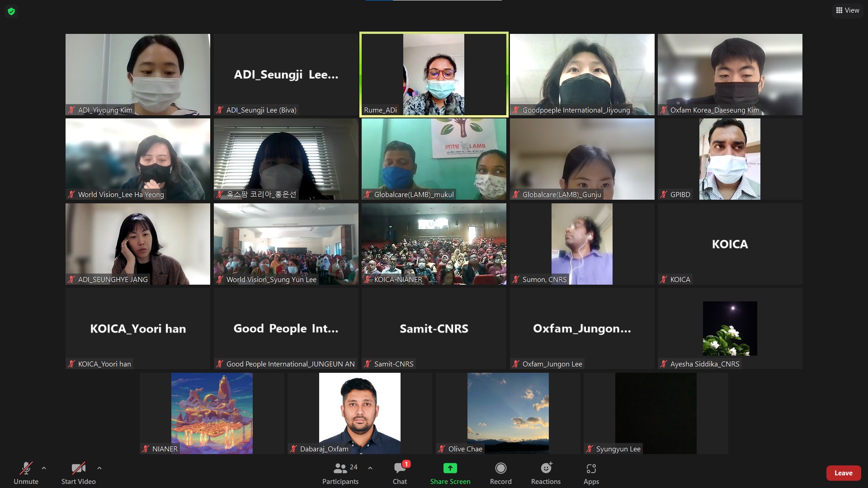Click the Share Screen icon
The height and width of the screenshot is (488, 868).
click(x=450, y=468)
